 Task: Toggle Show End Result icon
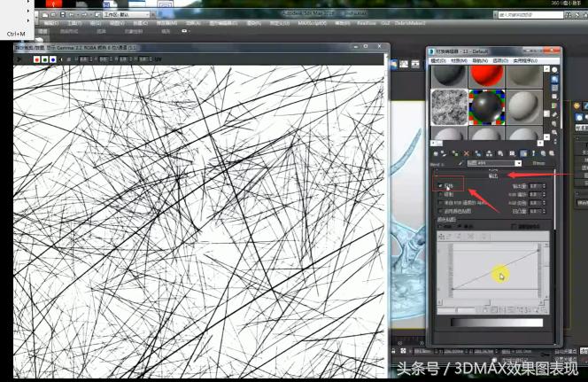click(533, 153)
